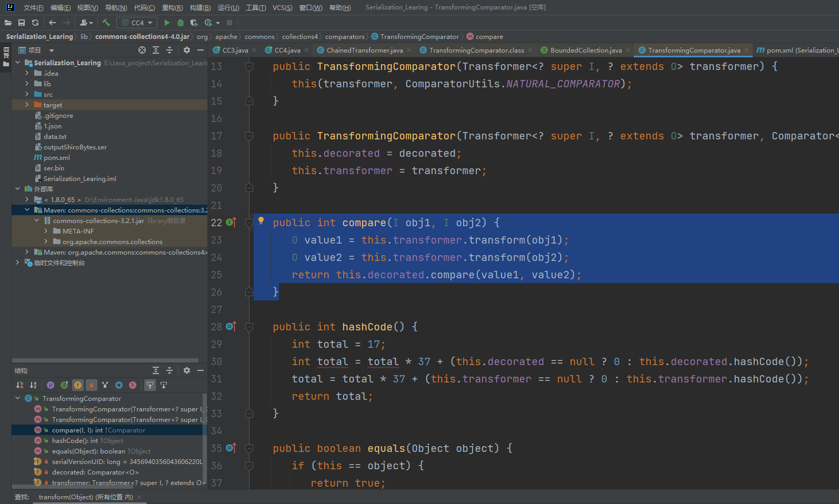839x504 pixels.
Task: Click the override gutter icon on line 35
Action: [231, 448]
